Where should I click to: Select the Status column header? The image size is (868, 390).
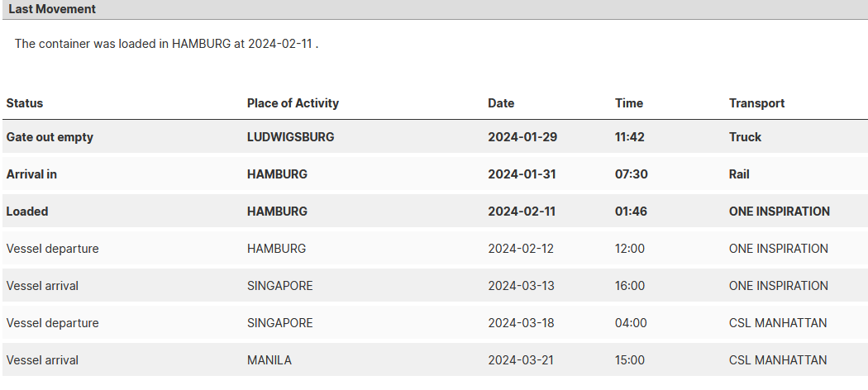click(x=24, y=103)
